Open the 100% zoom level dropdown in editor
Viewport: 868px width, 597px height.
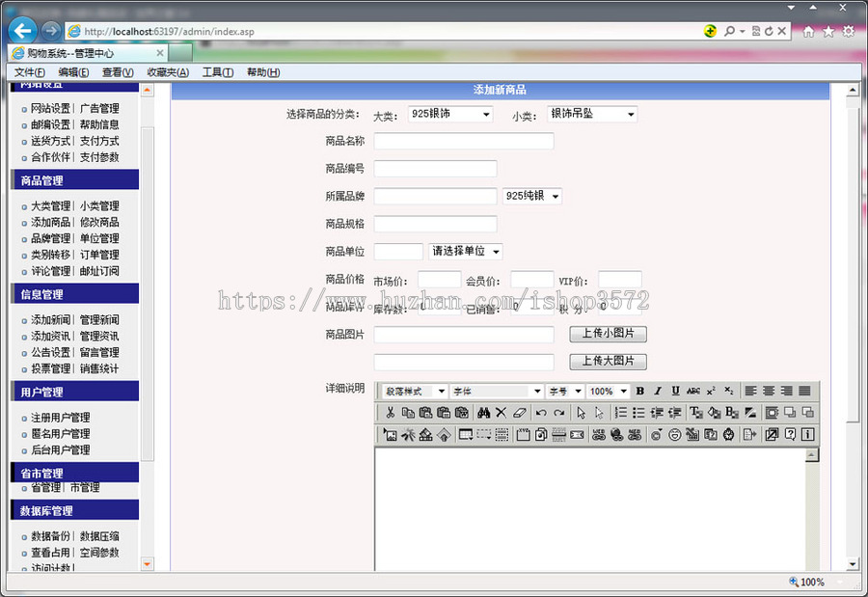[x=608, y=392]
